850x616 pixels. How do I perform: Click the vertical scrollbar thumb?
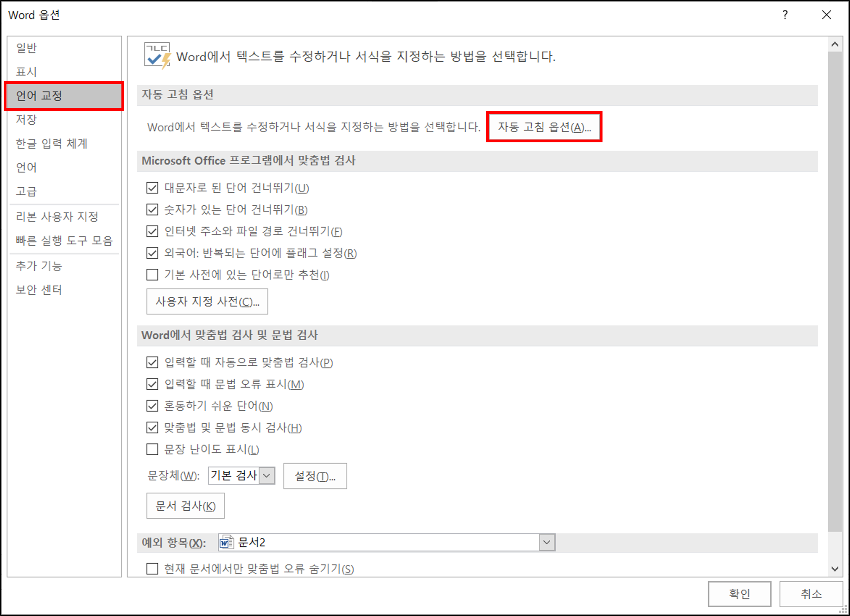point(835,292)
